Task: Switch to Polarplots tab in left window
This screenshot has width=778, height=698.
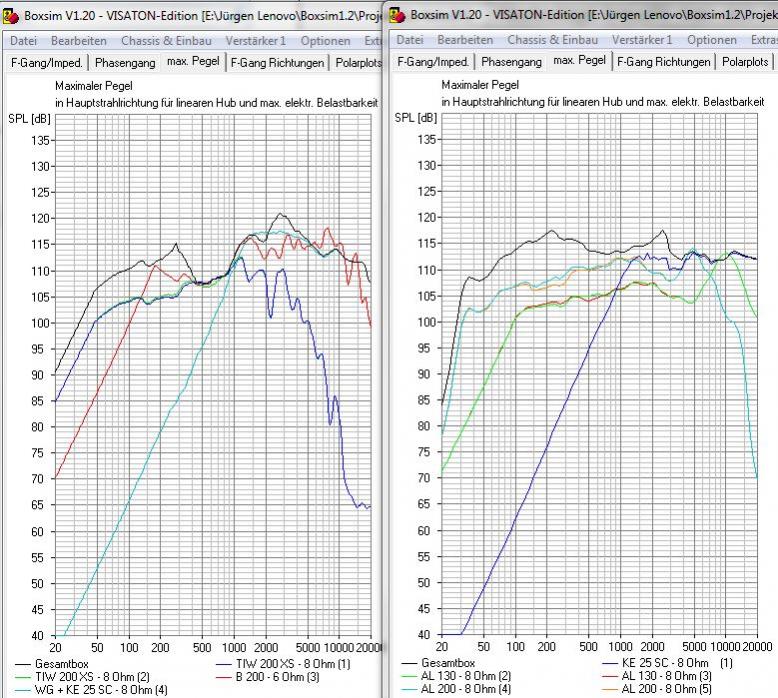Action: 358,63
